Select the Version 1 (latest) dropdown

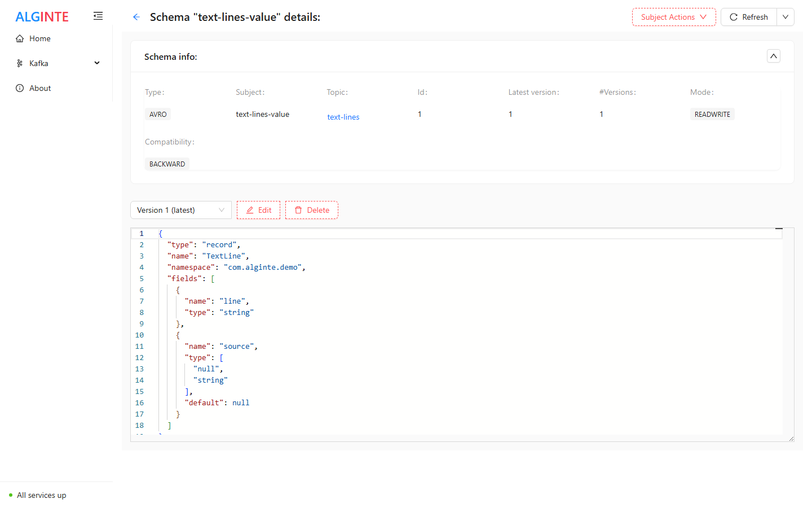tap(181, 210)
